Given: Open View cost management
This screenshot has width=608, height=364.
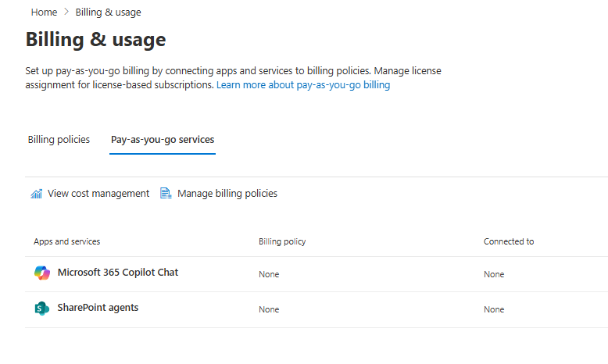Looking at the screenshot, I should click(90, 194).
